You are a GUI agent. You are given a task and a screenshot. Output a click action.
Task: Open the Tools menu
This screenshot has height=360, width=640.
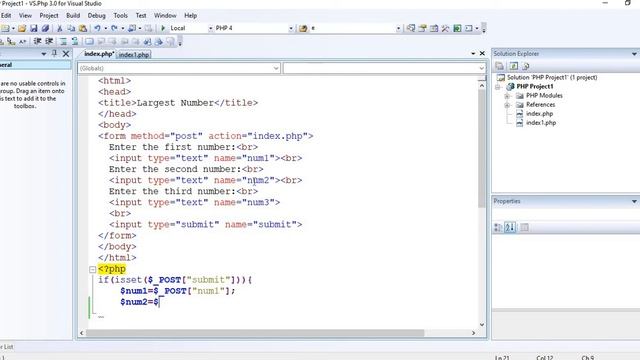pyautogui.click(x=120, y=16)
